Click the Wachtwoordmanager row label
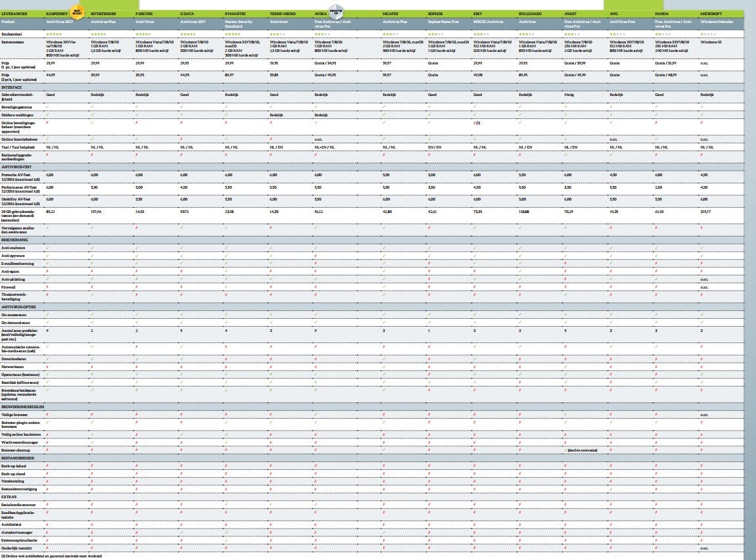756x560 pixels. (19, 442)
